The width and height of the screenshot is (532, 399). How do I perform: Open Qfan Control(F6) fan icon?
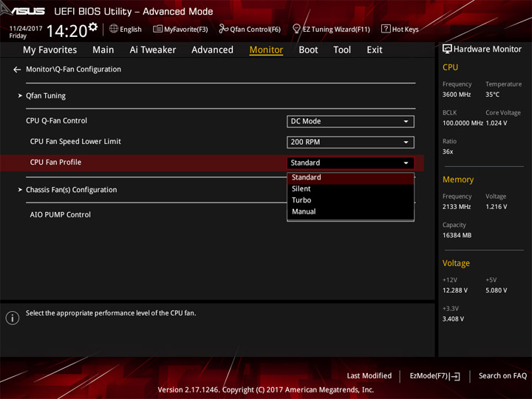coord(223,29)
